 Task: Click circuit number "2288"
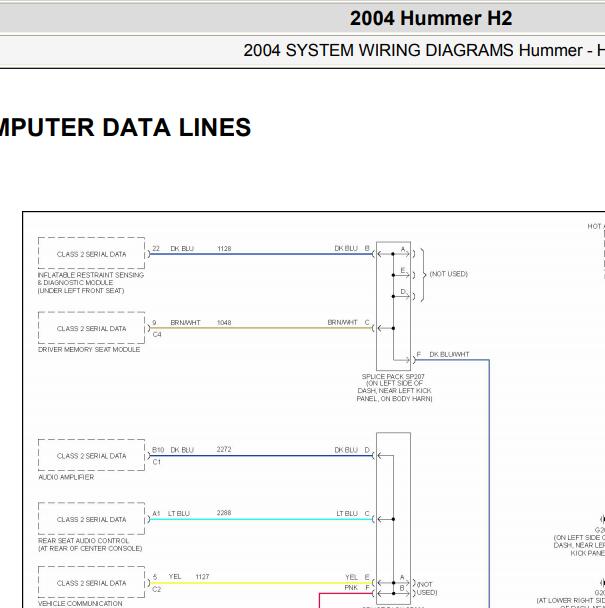(x=224, y=513)
